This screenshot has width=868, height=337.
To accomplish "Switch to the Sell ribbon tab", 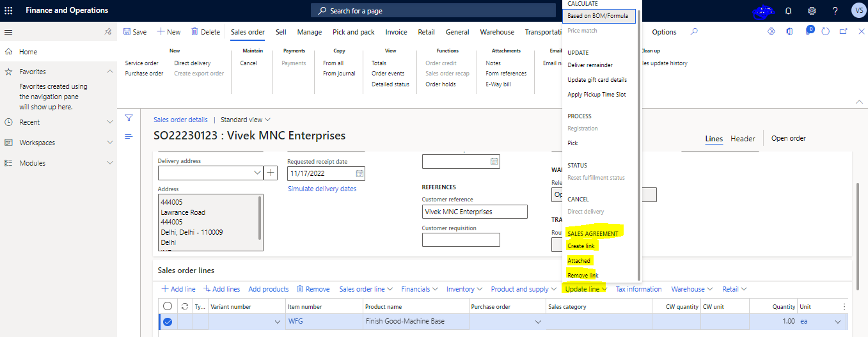I will click(x=281, y=32).
